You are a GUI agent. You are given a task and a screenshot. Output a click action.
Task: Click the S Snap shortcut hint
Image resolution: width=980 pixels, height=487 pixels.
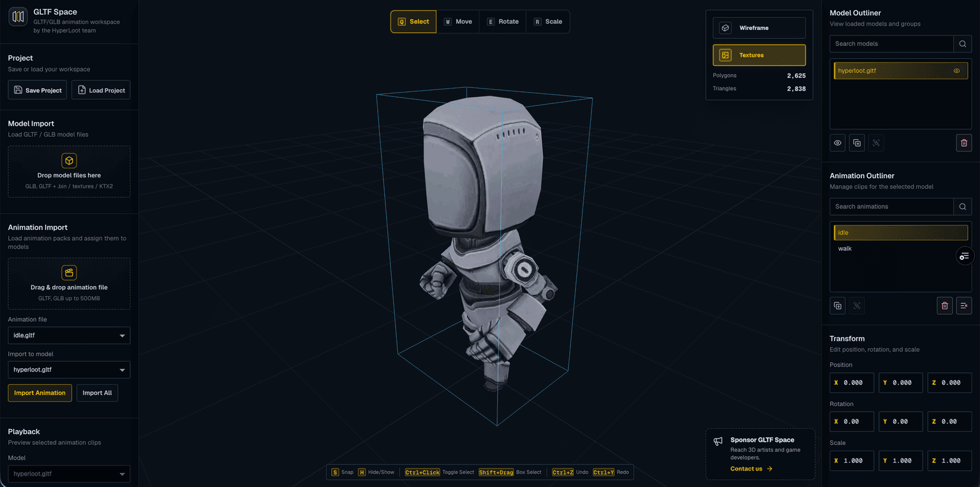coord(343,472)
